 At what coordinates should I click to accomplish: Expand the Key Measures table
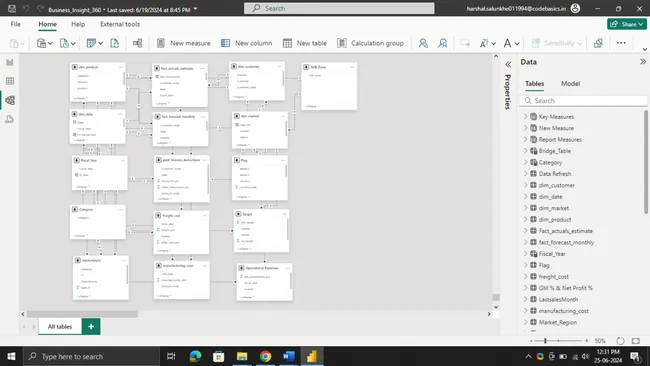[x=525, y=116]
